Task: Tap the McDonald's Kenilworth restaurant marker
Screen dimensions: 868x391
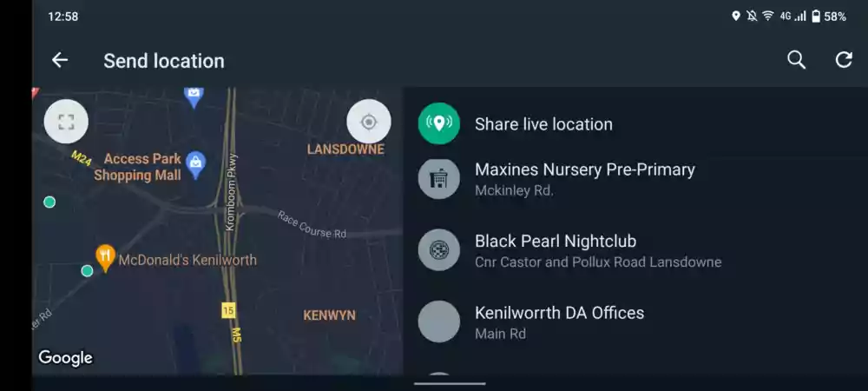Action: 105,258
